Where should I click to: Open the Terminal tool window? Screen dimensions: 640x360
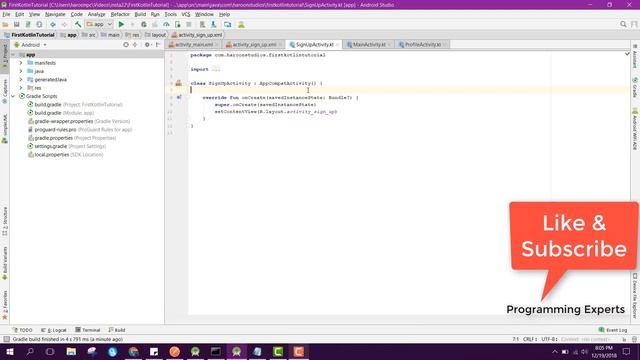click(x=88, y=330)
